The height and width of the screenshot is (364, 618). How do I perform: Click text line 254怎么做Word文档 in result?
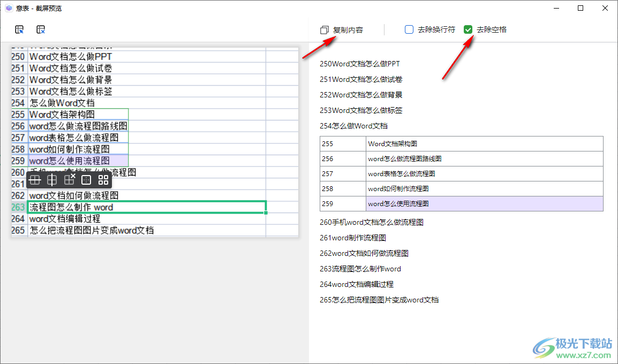tap(353, 126)
